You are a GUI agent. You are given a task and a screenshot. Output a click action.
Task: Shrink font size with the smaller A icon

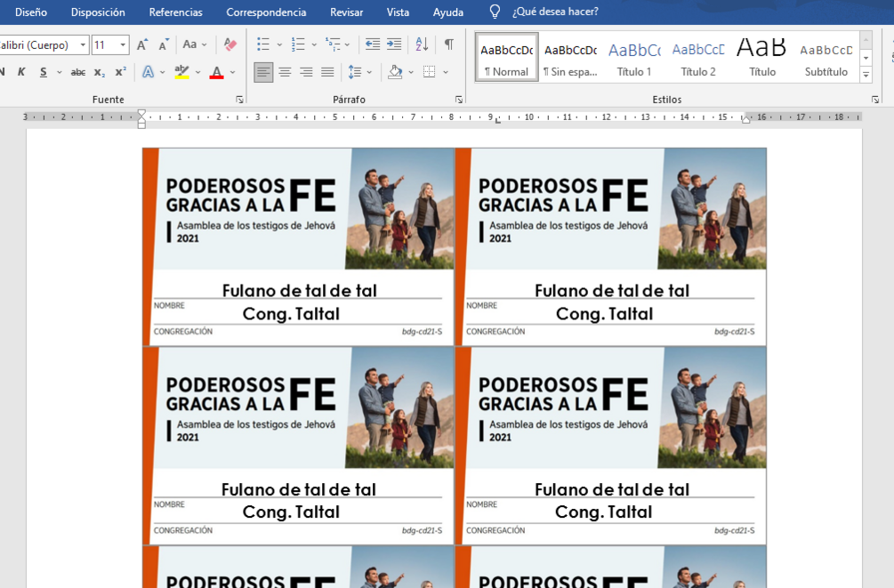(164, 44)
